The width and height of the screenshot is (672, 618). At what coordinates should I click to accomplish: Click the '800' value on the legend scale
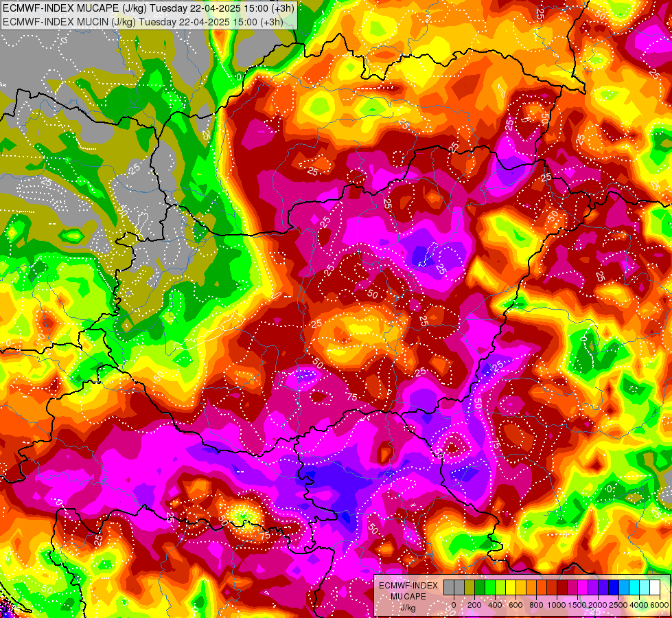pos(536,605)
